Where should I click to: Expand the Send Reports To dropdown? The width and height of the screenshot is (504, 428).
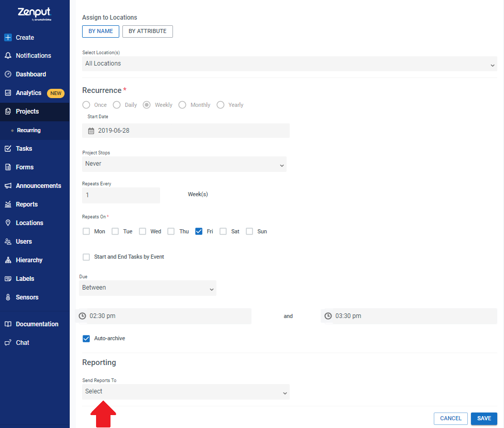click(x=186, y=392)
